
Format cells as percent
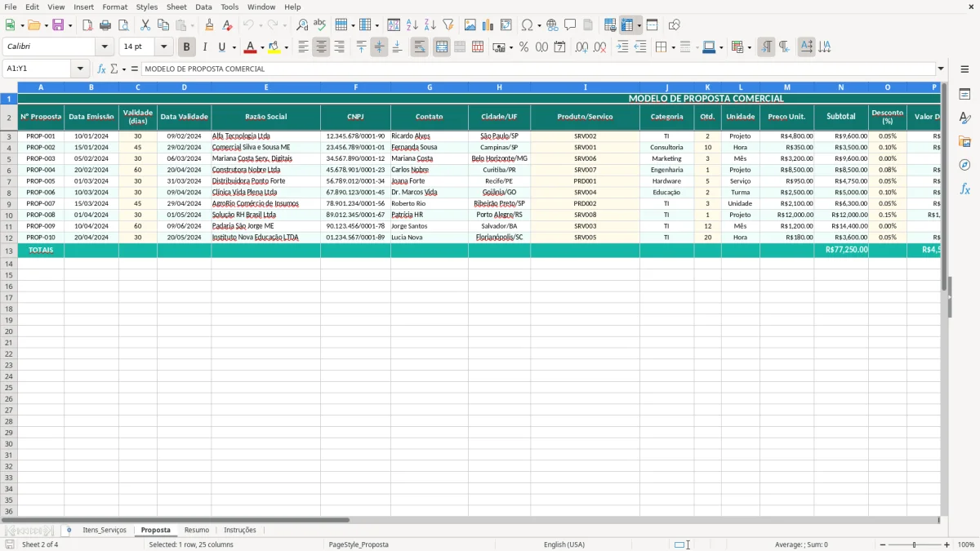point(524,47)
